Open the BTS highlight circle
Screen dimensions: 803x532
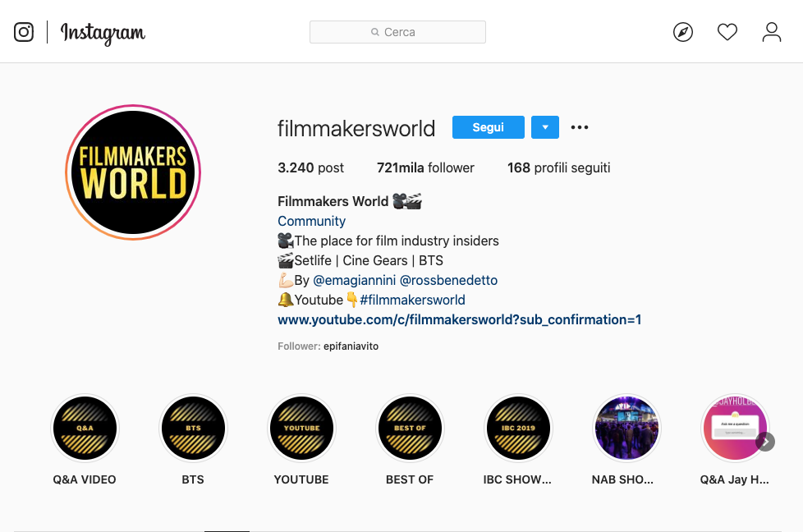193,428
